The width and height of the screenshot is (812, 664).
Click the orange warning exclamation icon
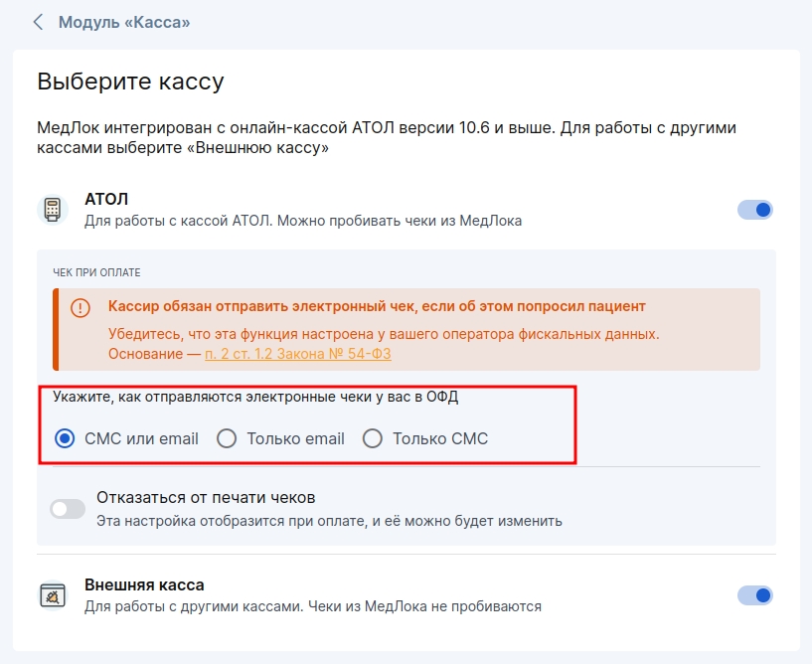click(x=81, y=308)
